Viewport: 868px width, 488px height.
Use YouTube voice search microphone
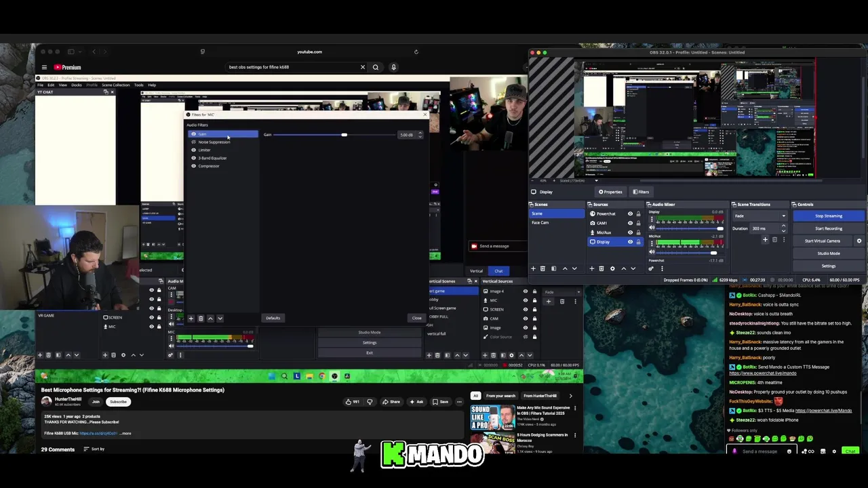pos(393,67)
